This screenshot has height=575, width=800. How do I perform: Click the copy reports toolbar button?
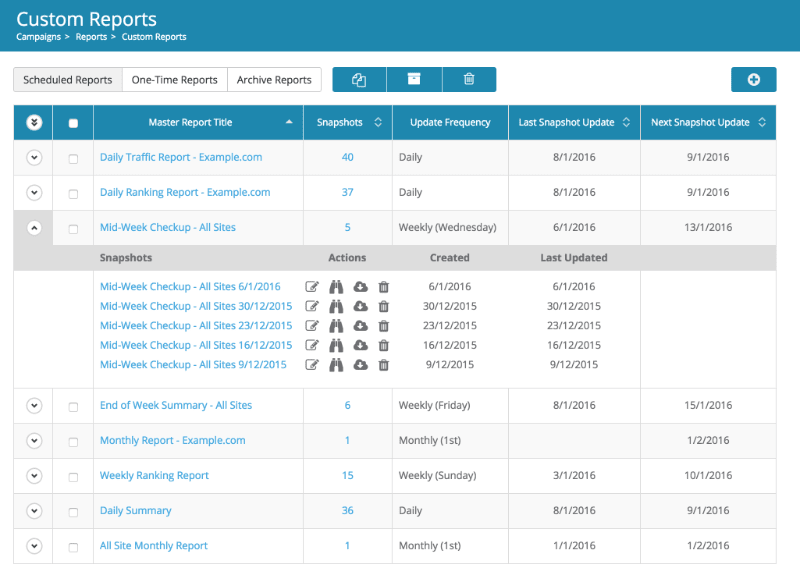(x=359, y=80)
